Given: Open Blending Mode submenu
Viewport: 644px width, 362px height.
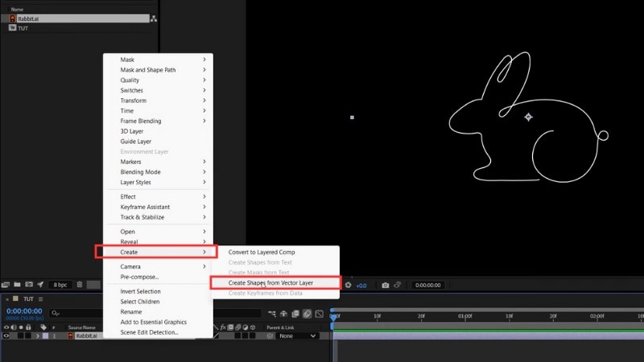Looking at the screenshot, I should (158, 172).
